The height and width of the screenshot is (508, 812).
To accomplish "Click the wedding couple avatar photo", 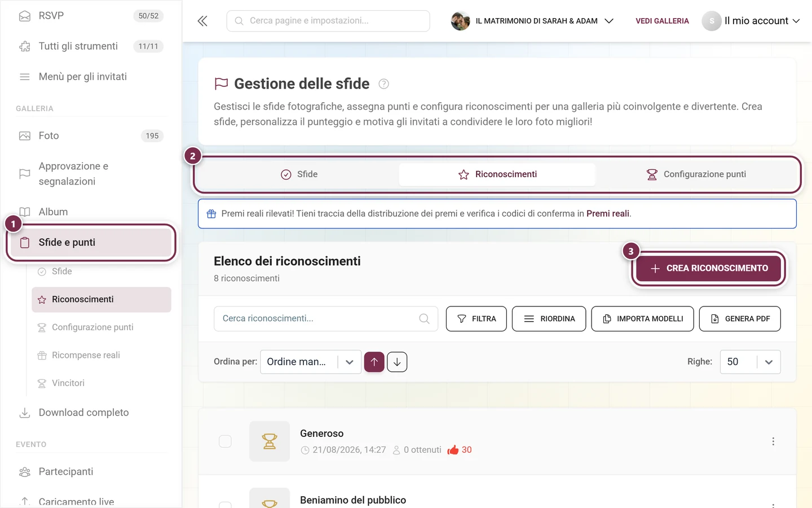I will coord(460,21).
